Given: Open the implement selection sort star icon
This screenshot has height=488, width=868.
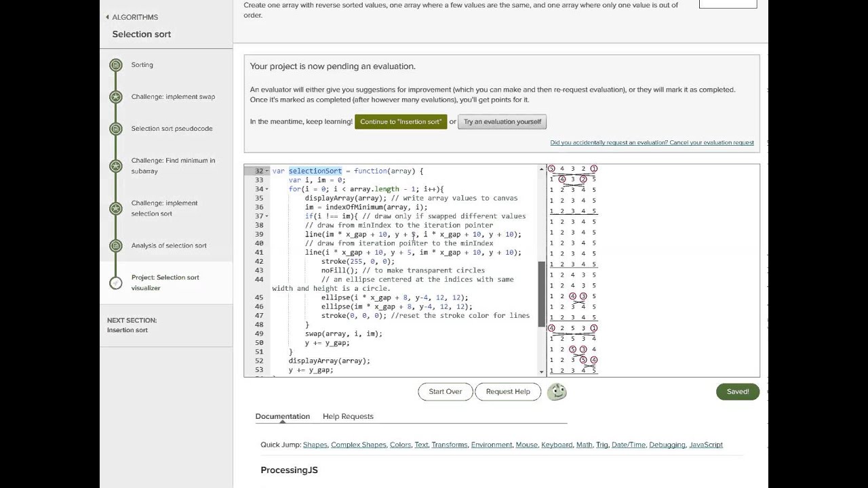Looking at the screenshot, I should pos(116,208).
